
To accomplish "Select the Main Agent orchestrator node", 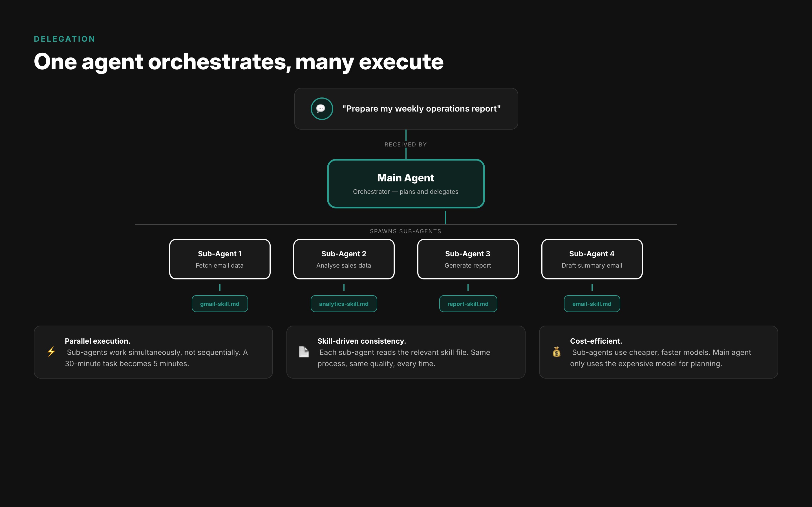I will [x=406, y=183].
